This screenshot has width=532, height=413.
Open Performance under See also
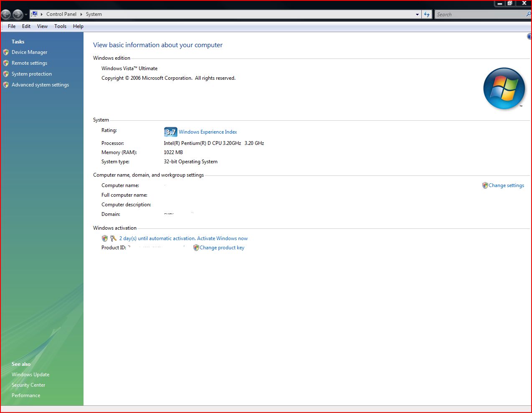tap(26, 395)
